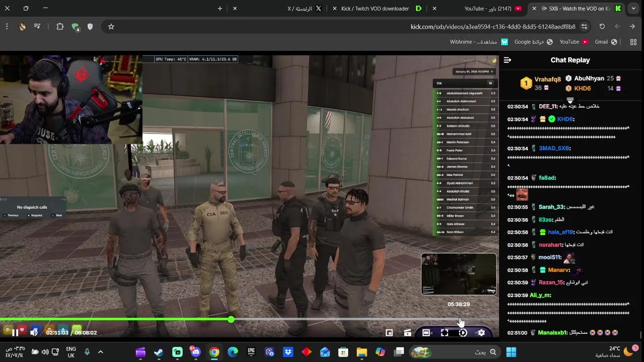Screen dimensions: 644x362
Task: Open 3MAD_SXB chat user profile
Action: point(554,148)
